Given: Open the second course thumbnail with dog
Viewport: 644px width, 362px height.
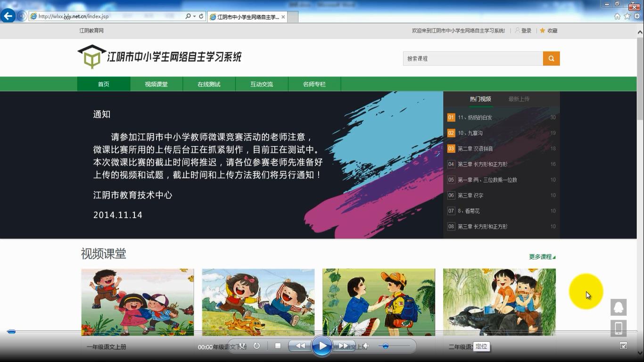Looking at the screenshot, I should pos(258,302).
